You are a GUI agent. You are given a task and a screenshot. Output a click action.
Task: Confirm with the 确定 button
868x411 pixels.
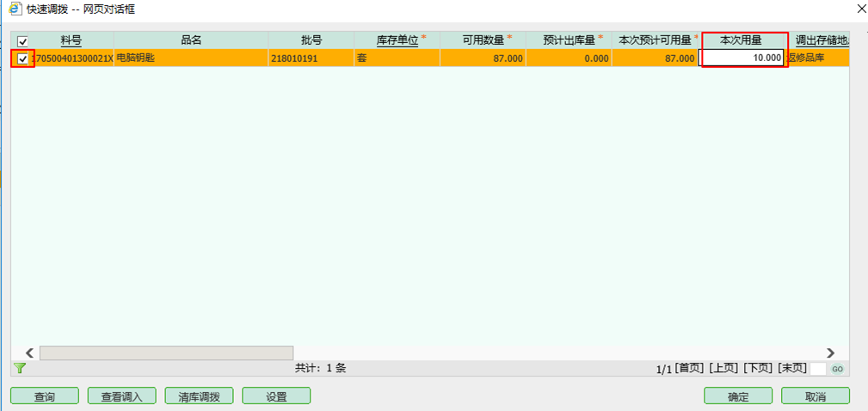pos(737,396)
